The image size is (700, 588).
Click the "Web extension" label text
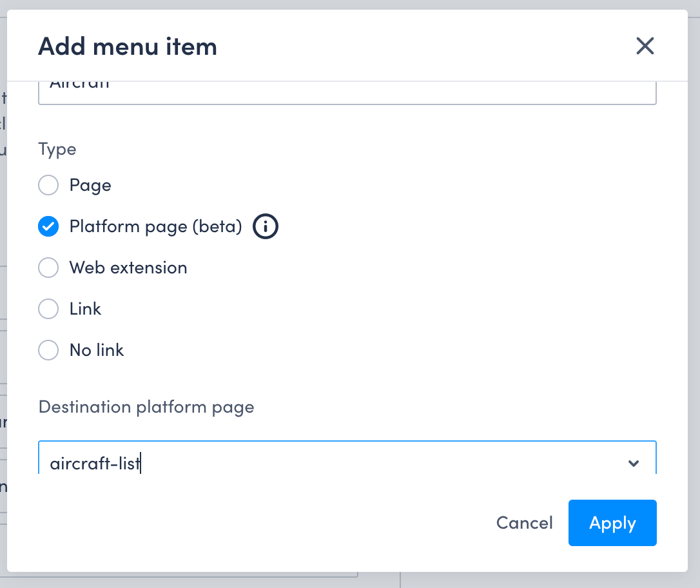pos(128,268)
